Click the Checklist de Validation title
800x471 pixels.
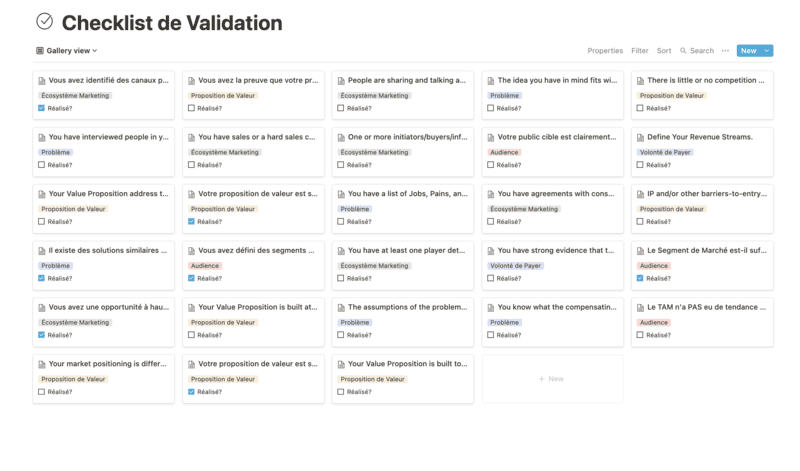(x=172, y=23)
